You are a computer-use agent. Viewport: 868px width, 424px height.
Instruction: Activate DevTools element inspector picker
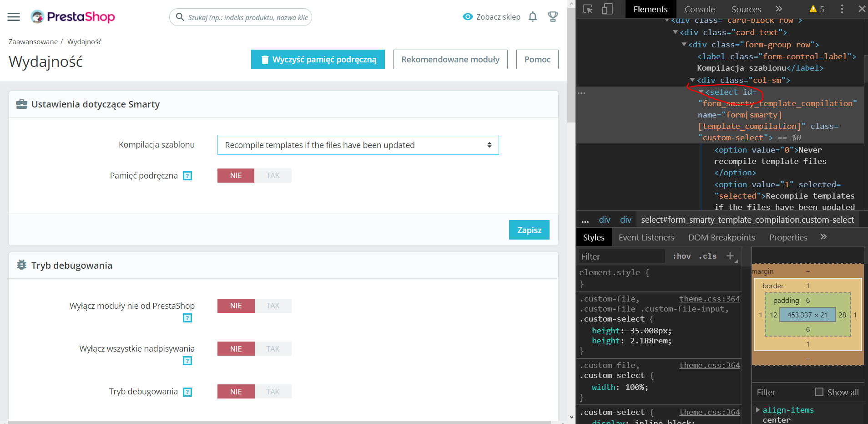click(588, 9)
